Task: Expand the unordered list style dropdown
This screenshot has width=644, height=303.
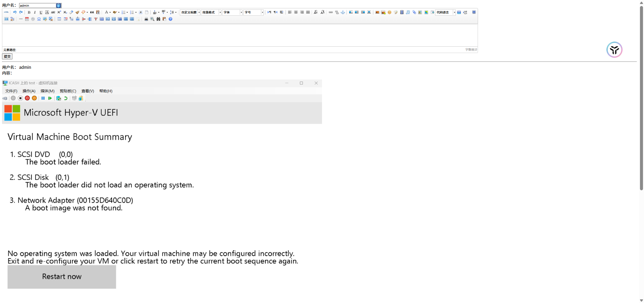Action: point(136,12)
